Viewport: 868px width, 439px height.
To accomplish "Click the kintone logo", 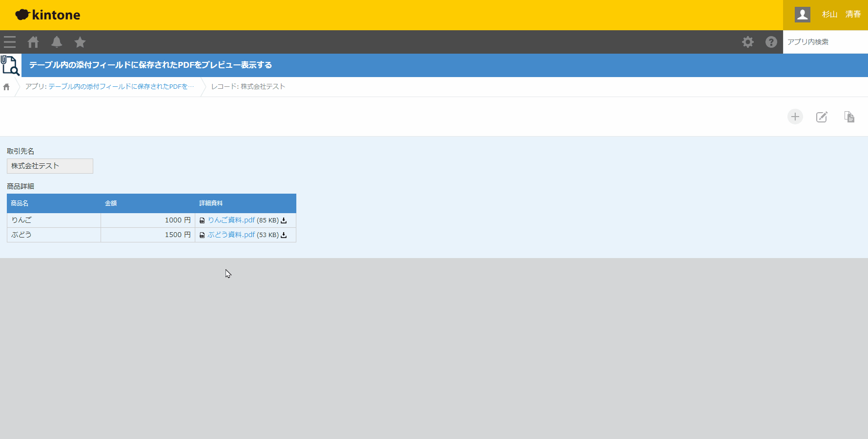I will coord(48,15).
